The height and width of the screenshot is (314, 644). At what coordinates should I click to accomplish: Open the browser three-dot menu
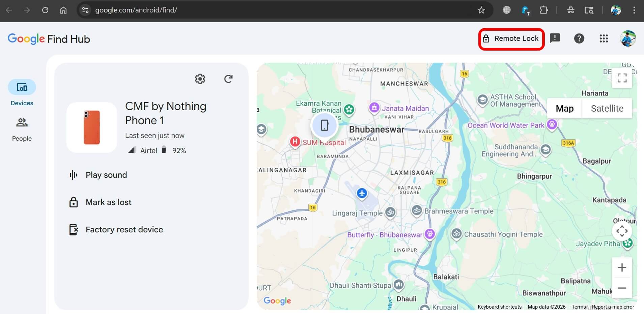point(634,10)
